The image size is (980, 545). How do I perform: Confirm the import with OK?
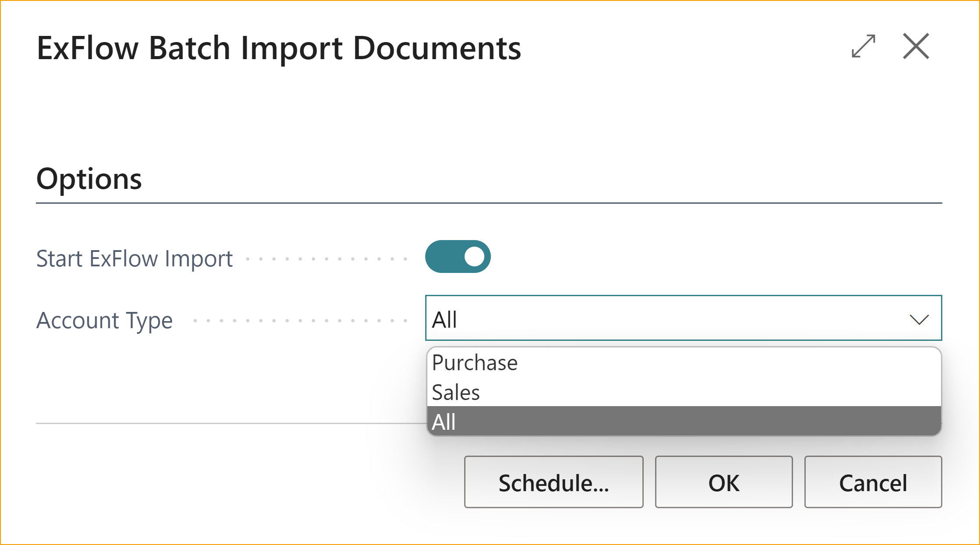(723, 482)
